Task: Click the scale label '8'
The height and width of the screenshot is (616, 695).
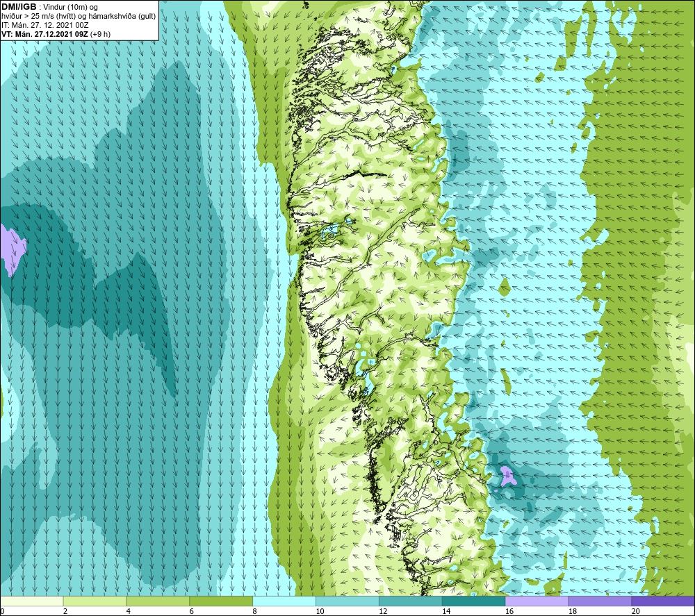Action: click(x=255, y=611)
